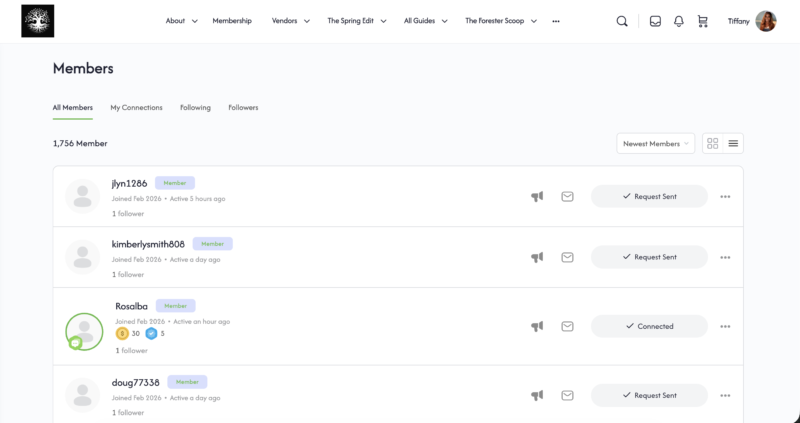Click the Connected button for Rosalba
800x423 pixels.
[x=649, y=326]
